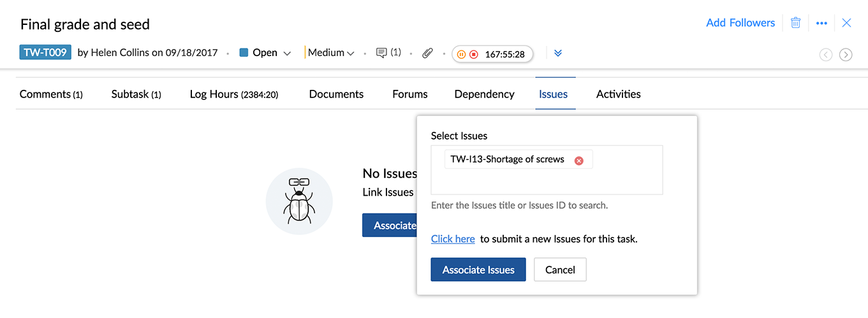Open the three-dots more options menu
Image resolution: width=868 pixels, height=318 pixels.
click(x=821, y=23)
